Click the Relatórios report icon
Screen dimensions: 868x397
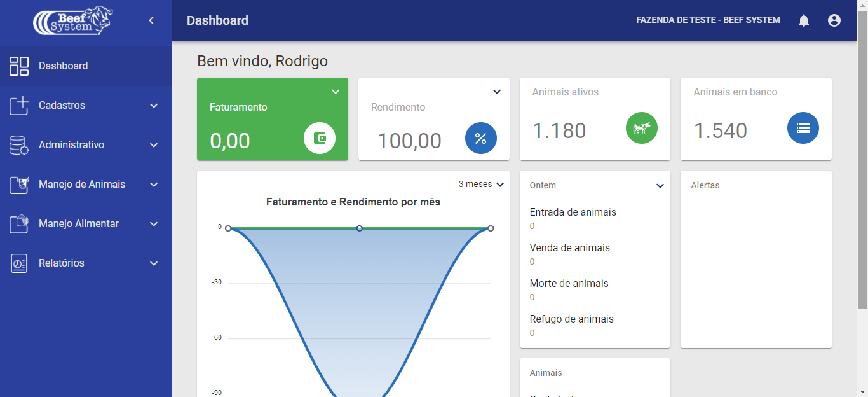(x=19, y=263)
